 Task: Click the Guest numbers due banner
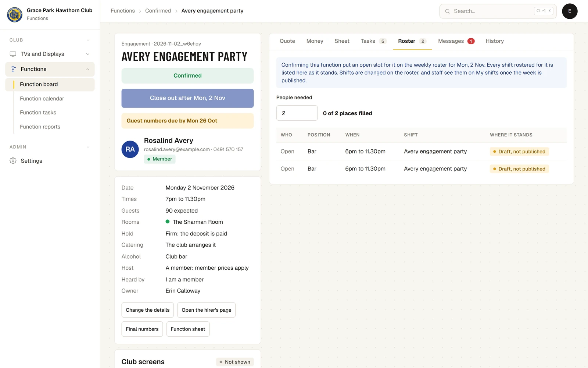pos(187,121)
